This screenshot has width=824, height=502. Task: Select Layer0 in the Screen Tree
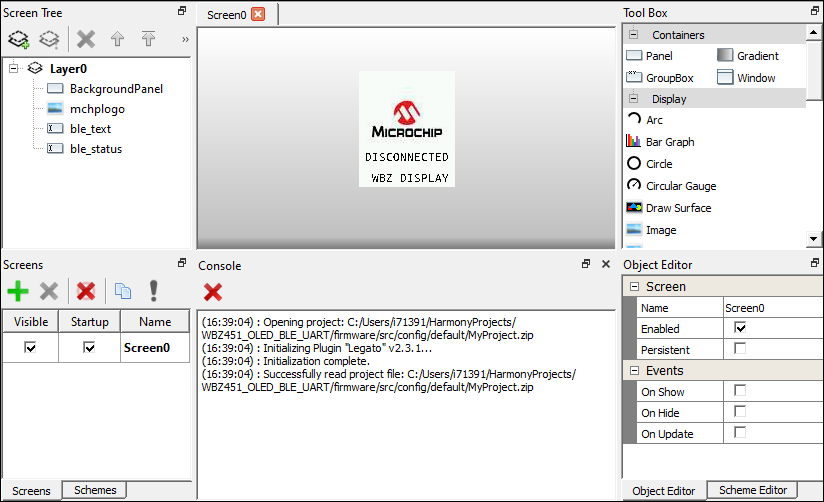(68, 69)
